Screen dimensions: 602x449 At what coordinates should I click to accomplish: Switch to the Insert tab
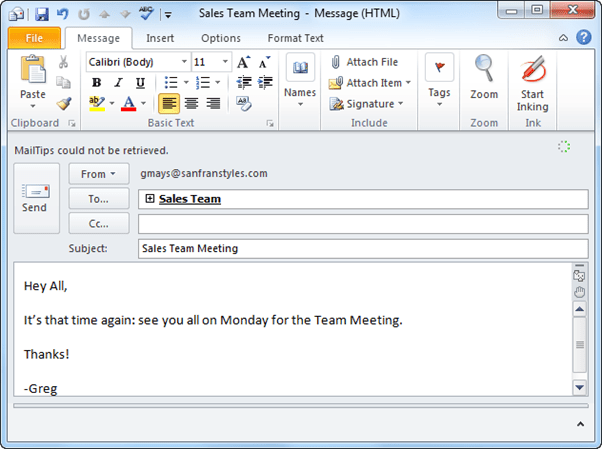click(x=160, y=38)
